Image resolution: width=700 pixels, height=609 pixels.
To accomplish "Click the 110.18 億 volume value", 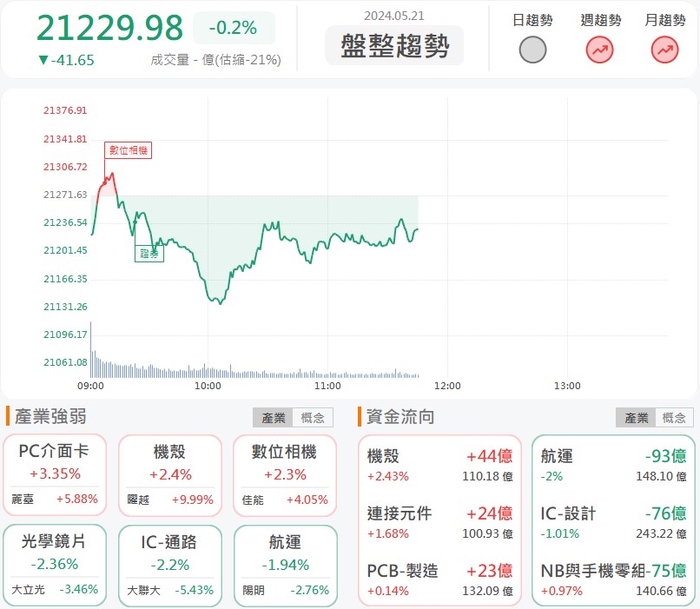I will tap(487, 476).
